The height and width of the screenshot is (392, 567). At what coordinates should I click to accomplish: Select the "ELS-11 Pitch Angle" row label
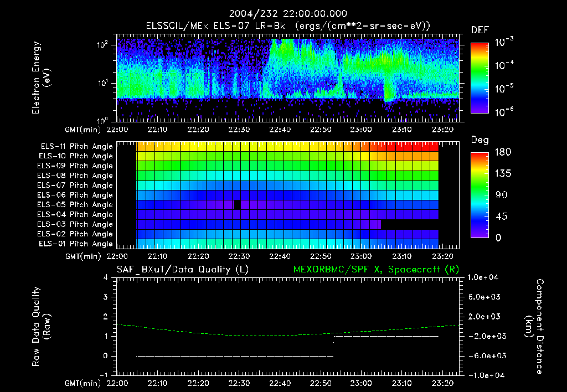tap(76, 147)
